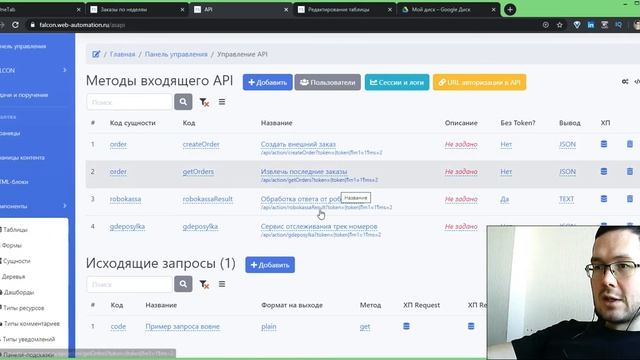Screen dimensions: 640x360
Task: Click the search magnifier in the outgoing requests table
Action: click(x=183, y=284)
